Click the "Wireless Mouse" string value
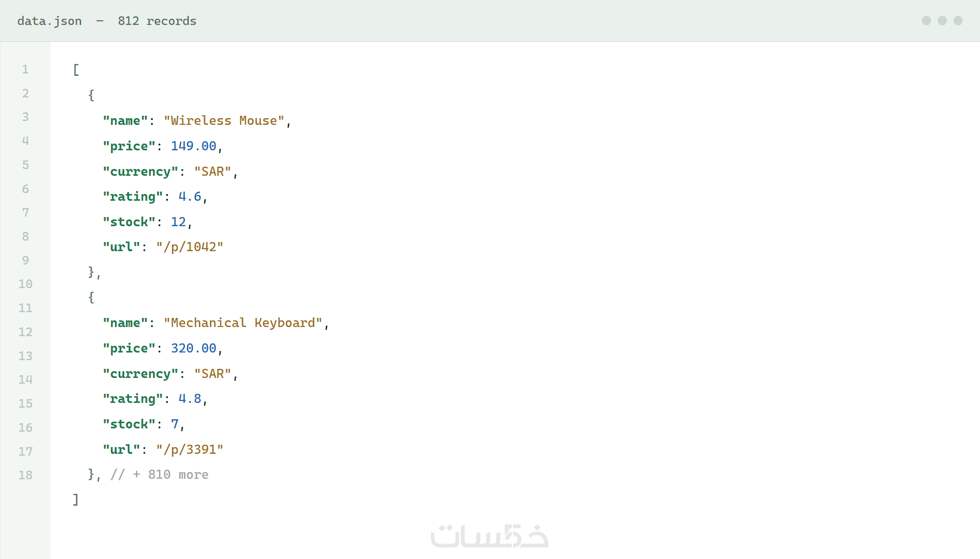 click(x=224, y=121)
